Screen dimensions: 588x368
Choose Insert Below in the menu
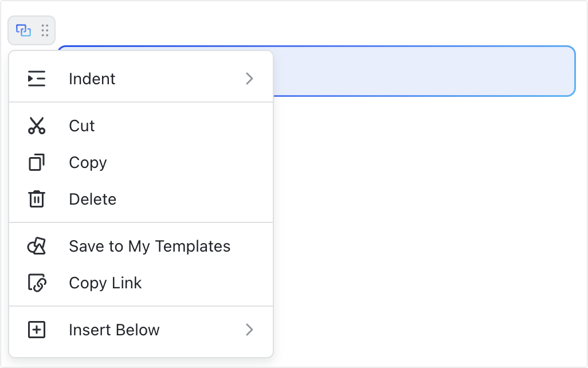(x=113, y=330)
